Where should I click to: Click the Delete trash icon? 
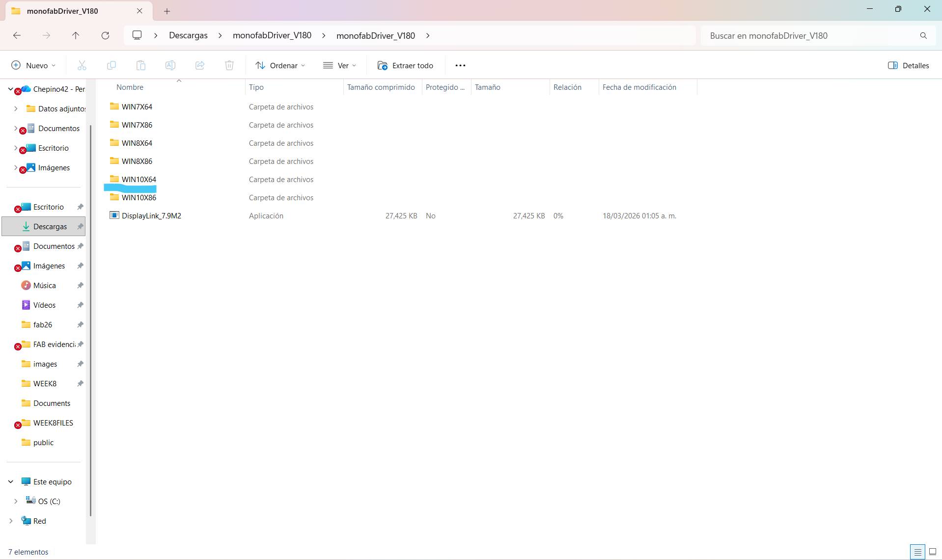(229, 65)
